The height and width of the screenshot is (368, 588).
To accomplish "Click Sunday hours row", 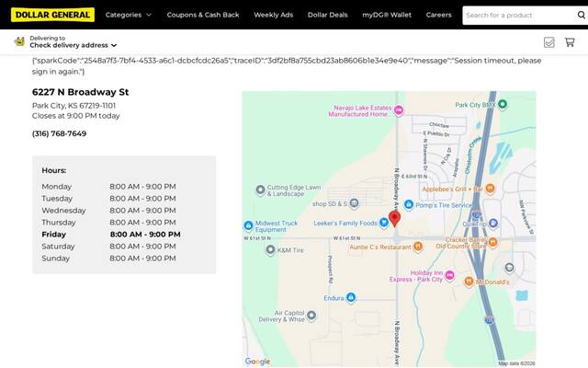I will (x=108, y=259).
